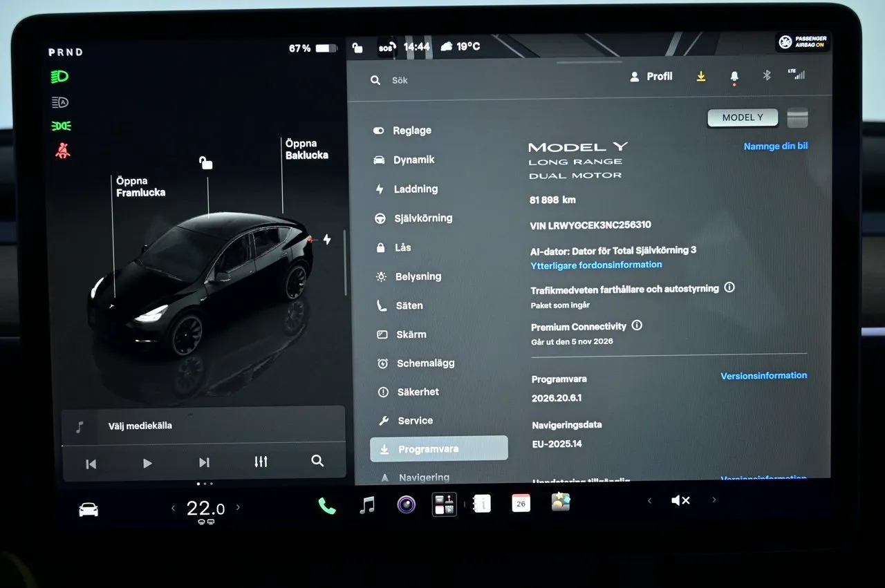The width and height of the screenshot is (885, 588).
Task: Show info for Trafikmedveten farthållare
Action: point(729,287)
